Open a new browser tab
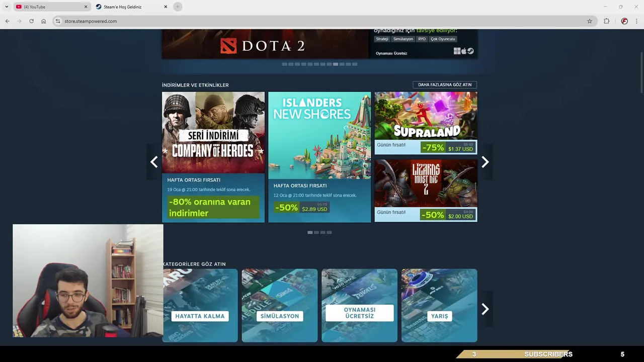Screen dimensions: 644x362 tap(177, 7)
